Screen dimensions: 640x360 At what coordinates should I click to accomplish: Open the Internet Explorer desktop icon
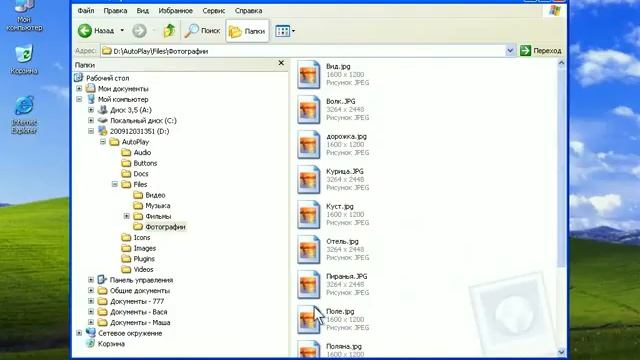[24, 116]
